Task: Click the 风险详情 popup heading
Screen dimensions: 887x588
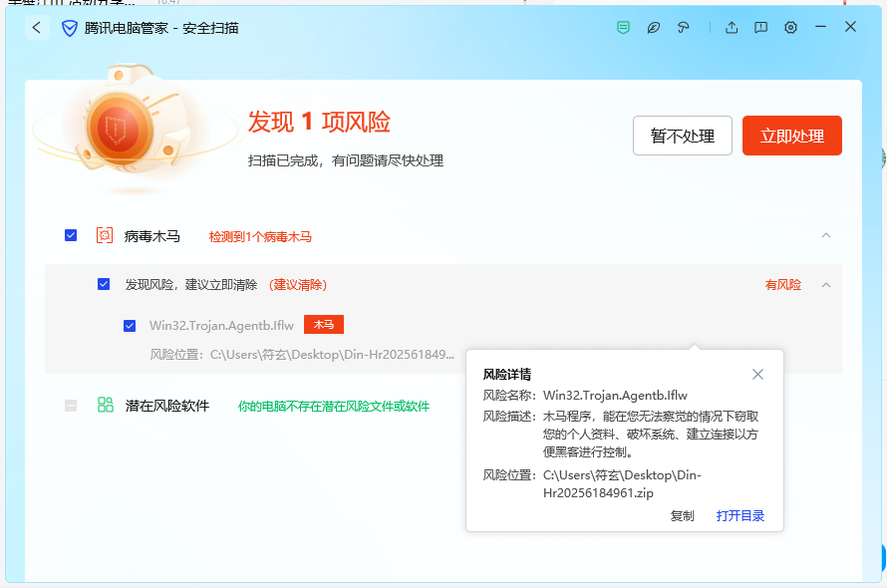Action: pyautogui.click(x=507, y=374)
